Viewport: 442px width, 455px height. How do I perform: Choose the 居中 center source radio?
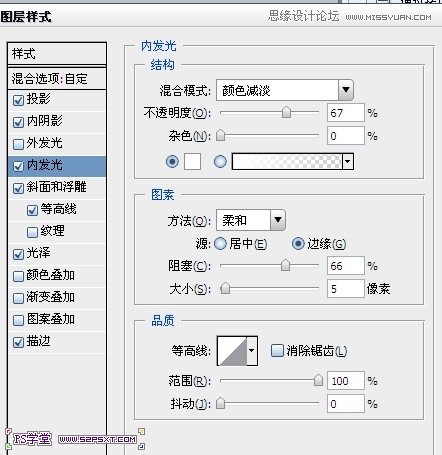[220, 244]
